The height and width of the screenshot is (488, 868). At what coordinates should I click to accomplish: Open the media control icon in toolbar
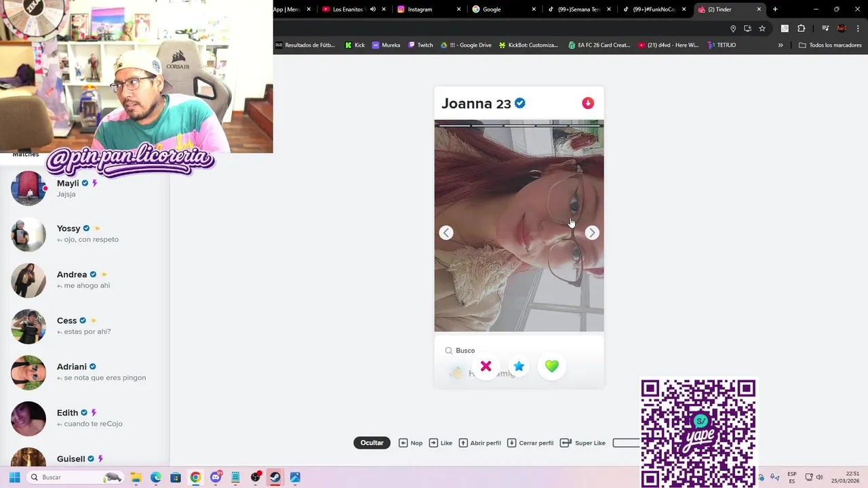[x=825, y=28]
